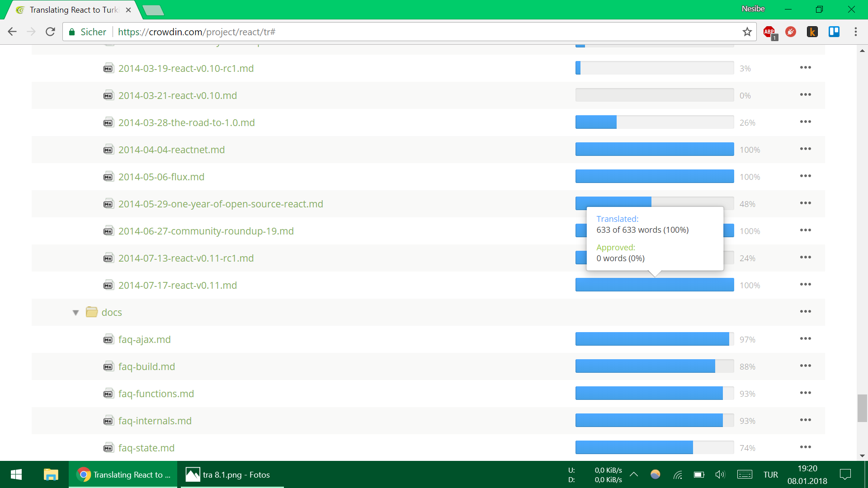Open the faq-build.md file

coord(146,366)
